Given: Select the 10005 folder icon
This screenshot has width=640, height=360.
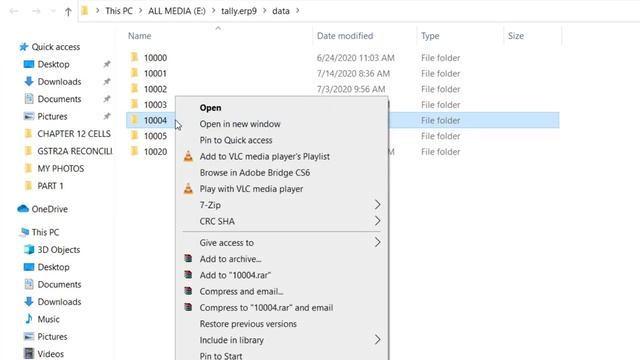Looking at the screenshot, I should point(135,136).
